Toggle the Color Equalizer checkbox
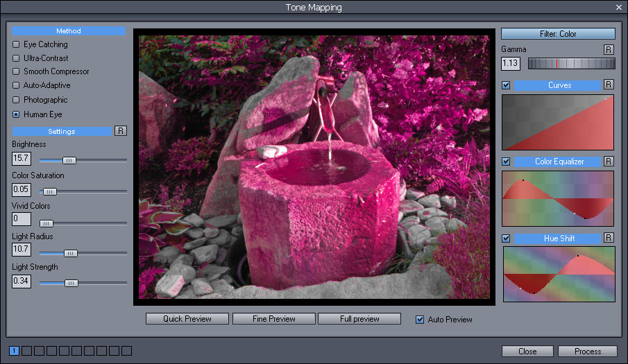 tap(506, 162)
